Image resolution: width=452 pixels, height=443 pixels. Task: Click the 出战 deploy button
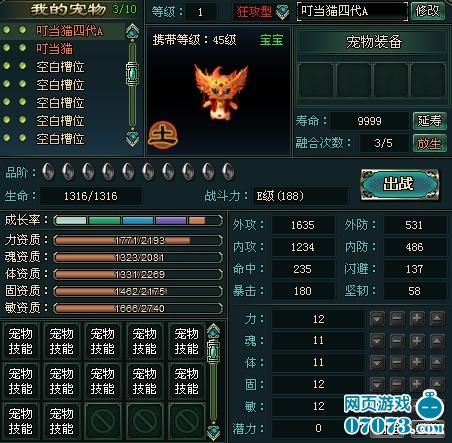(x=399, y=184)
